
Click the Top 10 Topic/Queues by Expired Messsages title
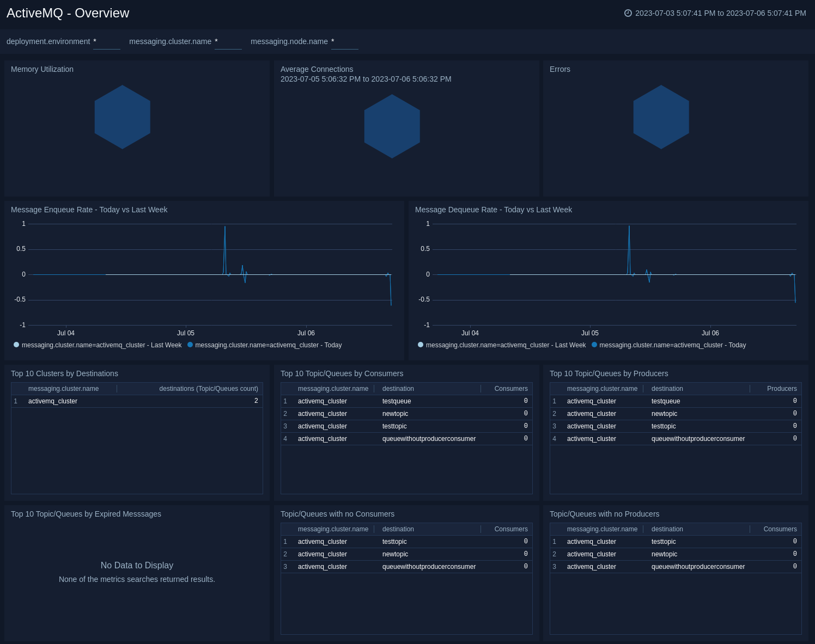pyautogui.click(x=86, y=514)
